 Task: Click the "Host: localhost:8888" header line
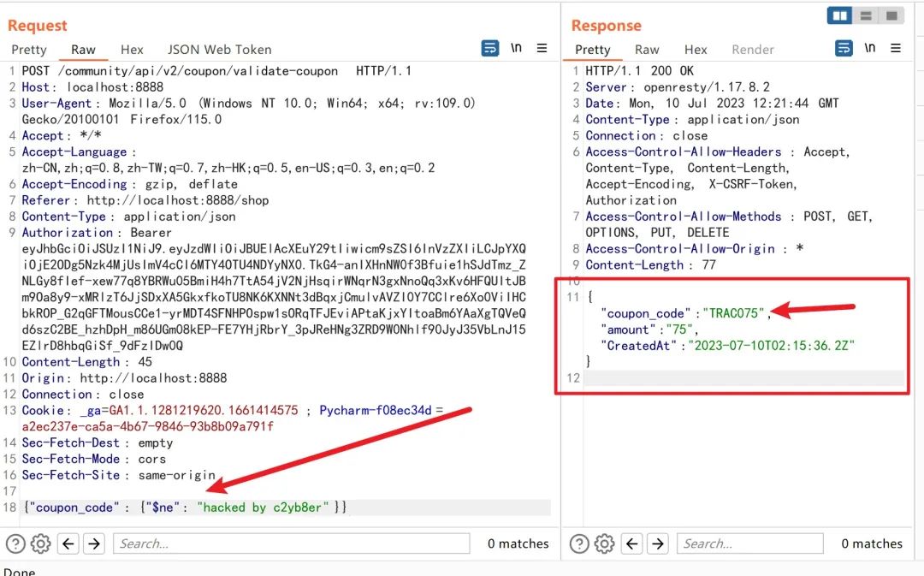tap(92, 87)
